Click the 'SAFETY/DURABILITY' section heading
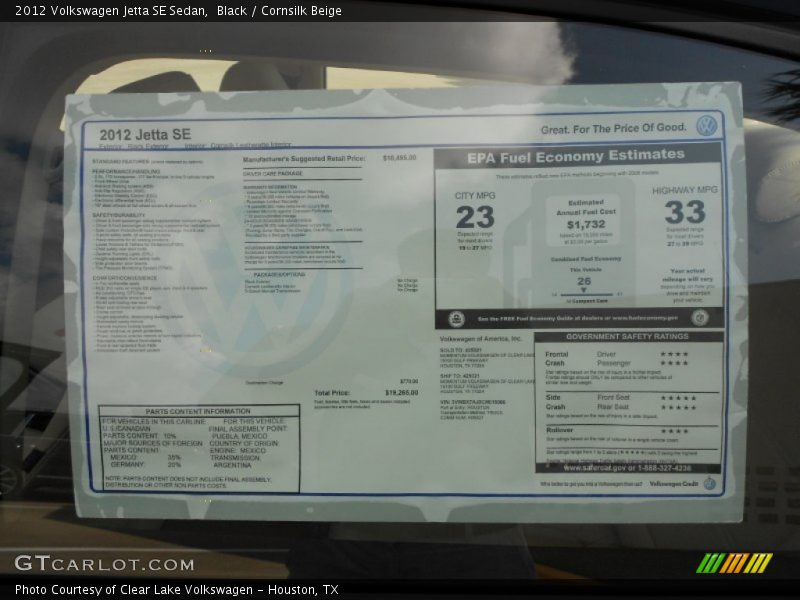Viewport: 800px width, 600px height. (x=119, y=215)
